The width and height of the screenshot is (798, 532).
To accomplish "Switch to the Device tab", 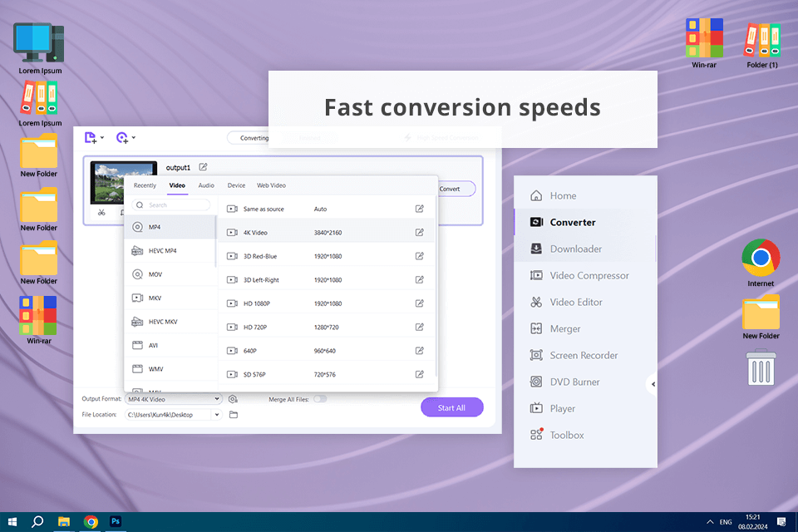I will 236,185.
